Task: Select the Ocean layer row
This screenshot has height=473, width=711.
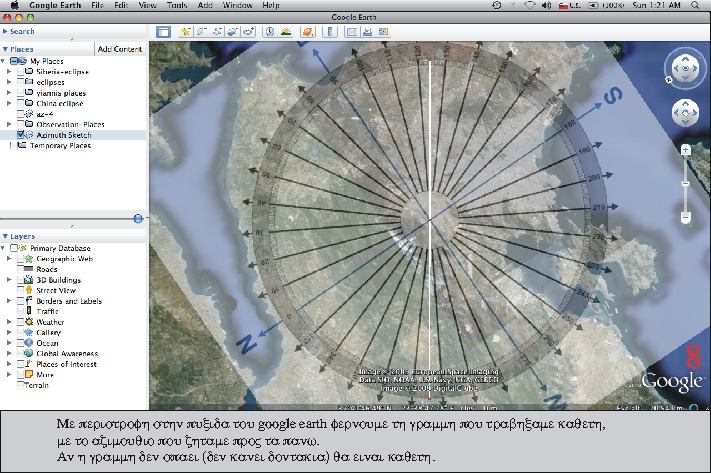Action: point(47,343)
